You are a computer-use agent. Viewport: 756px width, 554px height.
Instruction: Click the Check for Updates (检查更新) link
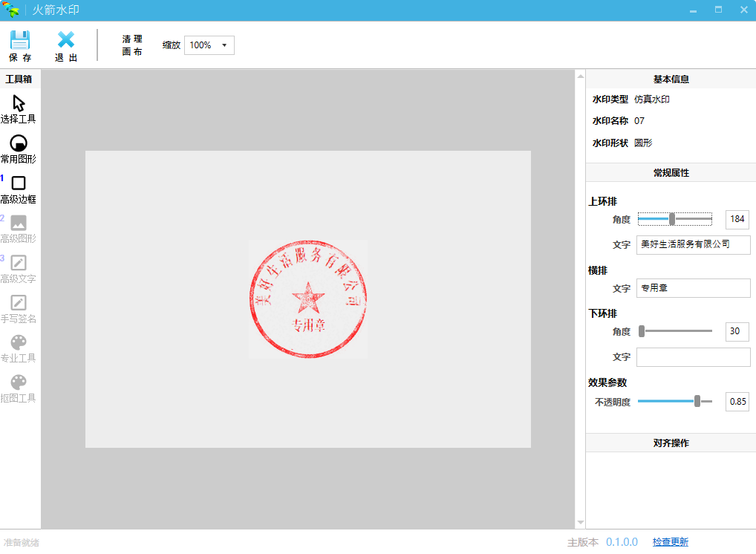point(670,542)
